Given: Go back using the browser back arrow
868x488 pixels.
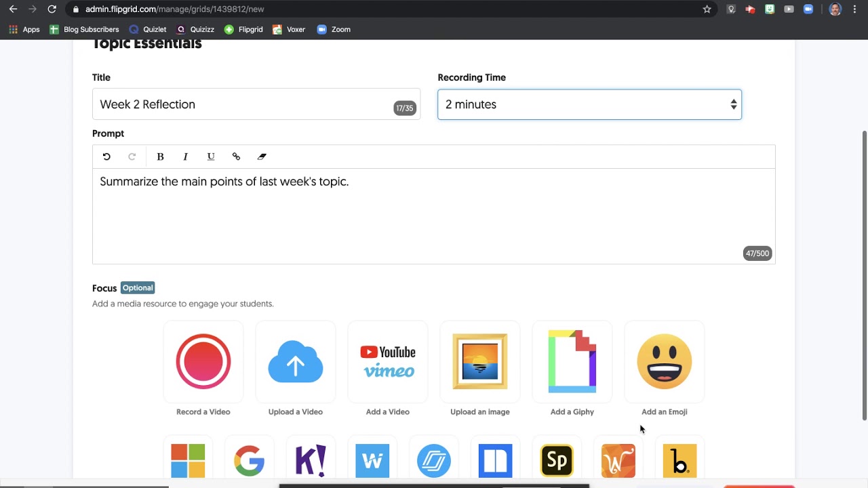Looking at the screenshot, I should (13, 9).
